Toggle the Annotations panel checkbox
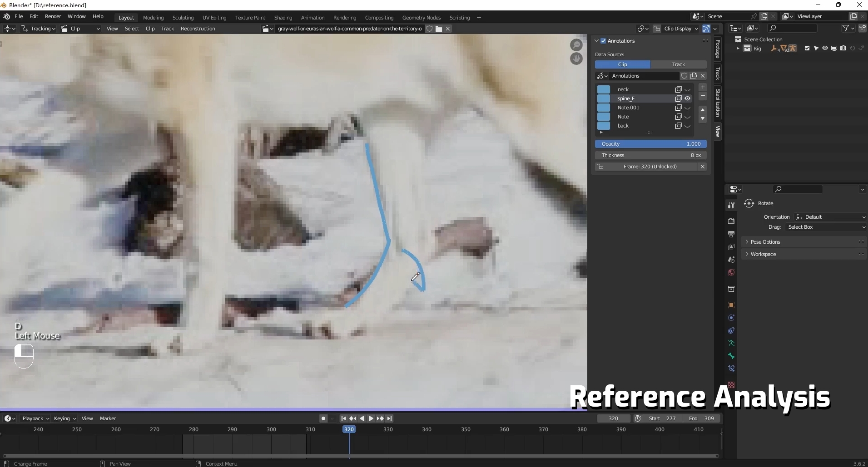Viewport: 868px width, 467px height. point(603,41)
